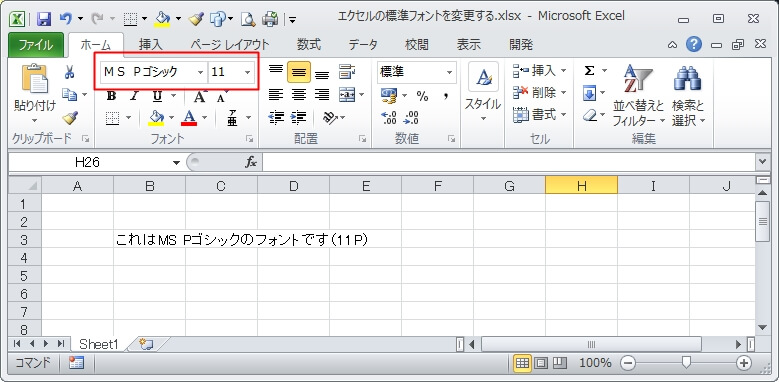Screen dimensions: 779x382
Task: Click the macro recording icon in status bar
Action: click(77, 363)
